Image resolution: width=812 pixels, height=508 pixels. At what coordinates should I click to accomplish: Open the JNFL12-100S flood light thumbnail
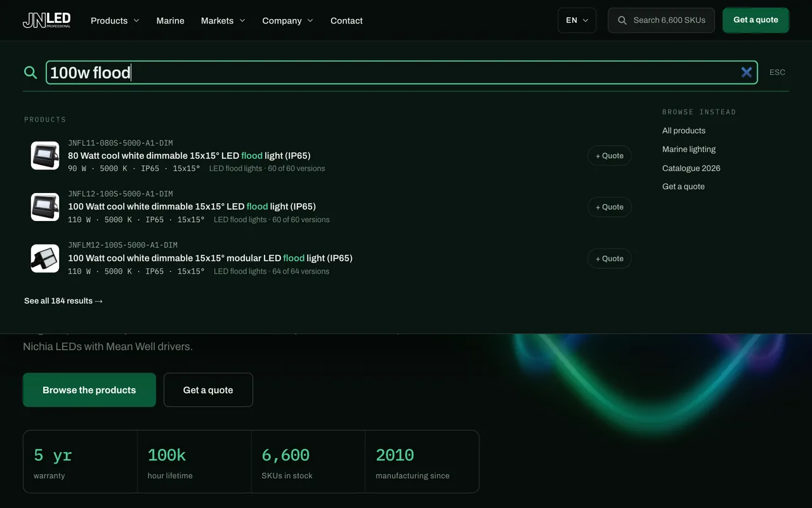tap(45, 207)
